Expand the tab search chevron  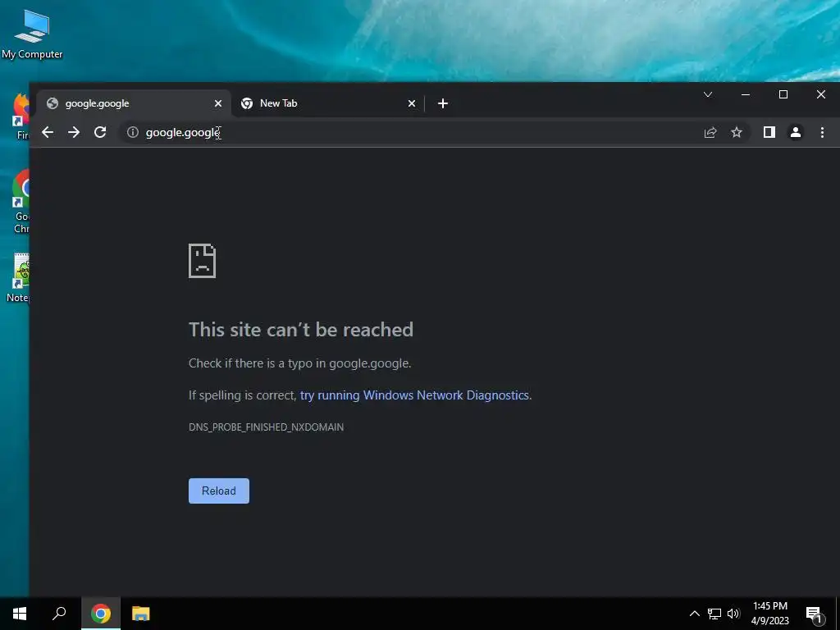(x=708, y=95)
